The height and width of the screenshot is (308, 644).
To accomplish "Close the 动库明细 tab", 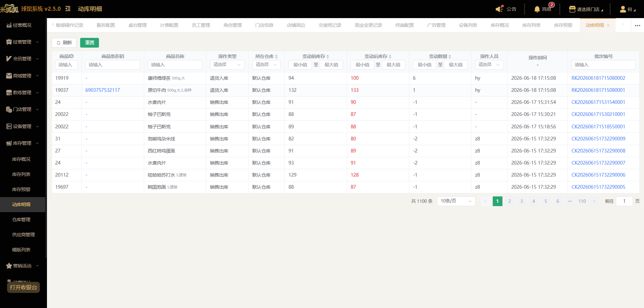I will [608, 25].
